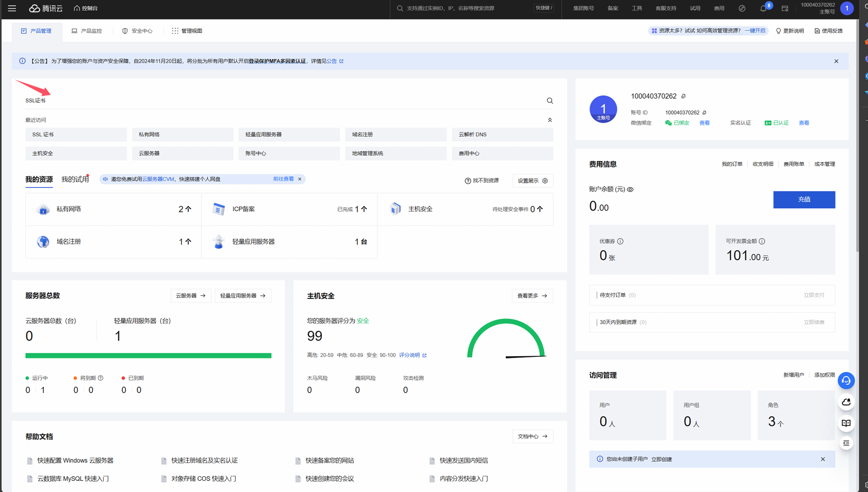Click the search magnifier icon beside SSL证书

549,101
